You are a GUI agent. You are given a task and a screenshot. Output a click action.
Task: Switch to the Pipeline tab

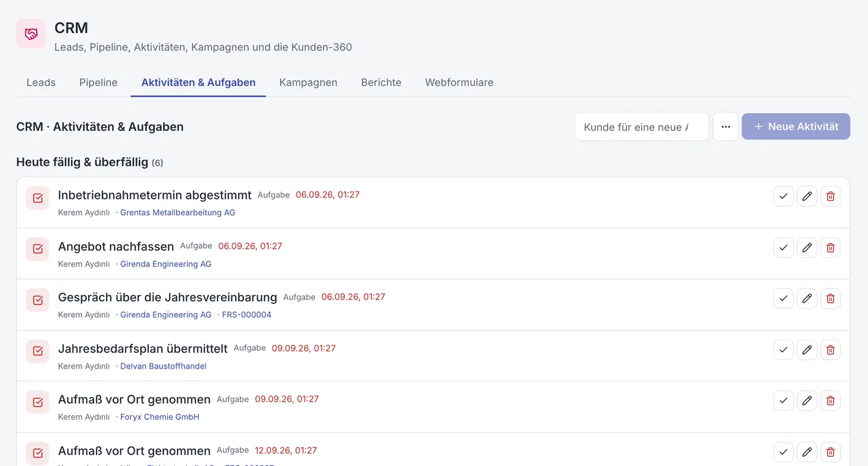point(99,82)
